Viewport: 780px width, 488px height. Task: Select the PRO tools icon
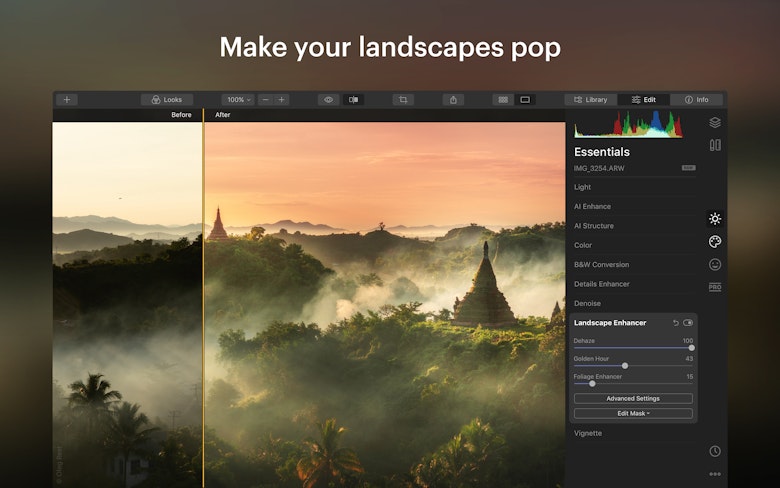click(x=715, y=287)
